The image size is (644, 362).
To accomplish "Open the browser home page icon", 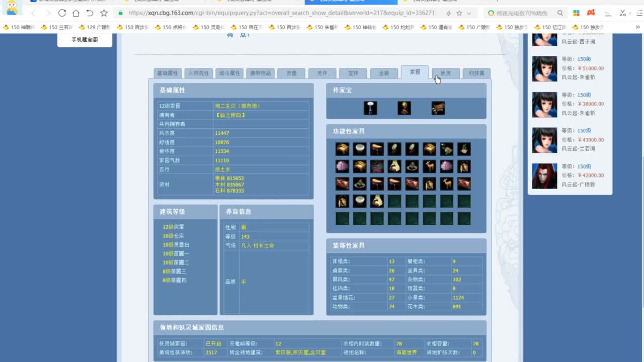I will (x=76, y=13).
